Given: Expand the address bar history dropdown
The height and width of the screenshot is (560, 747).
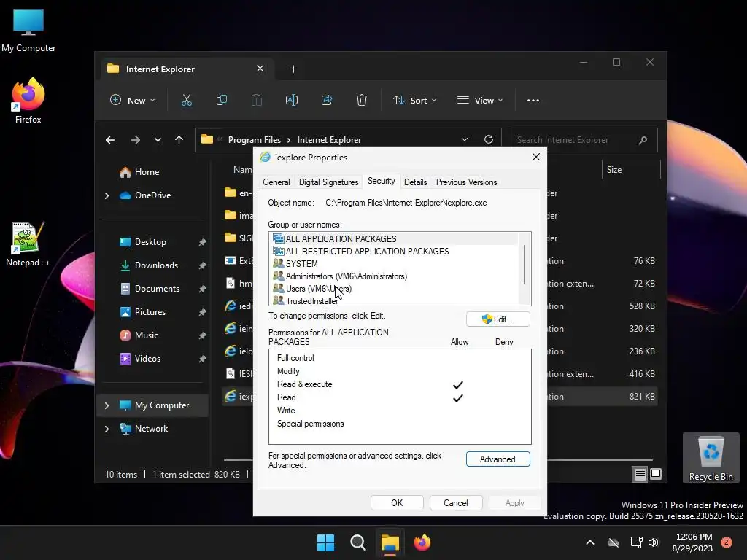Looking at the screenshot, I should (465, 139).
